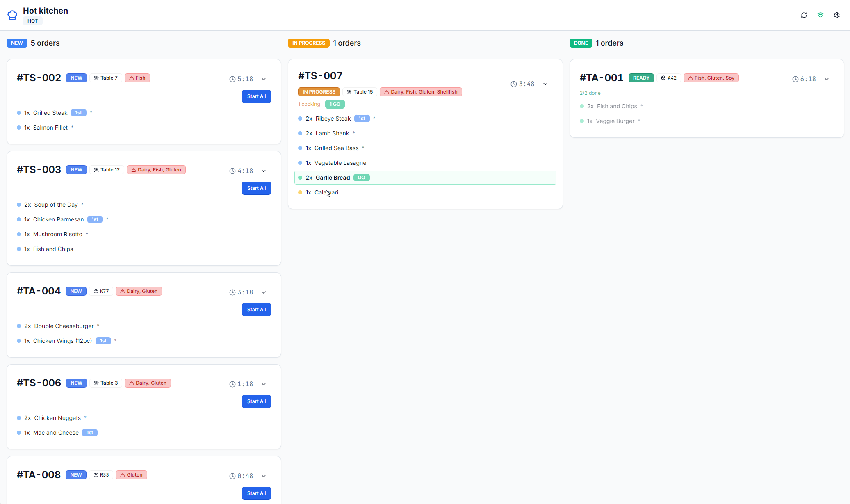Click the table utensils icon for Table 12
Viewport: 850px width, 504px height.
click(97, 169)
